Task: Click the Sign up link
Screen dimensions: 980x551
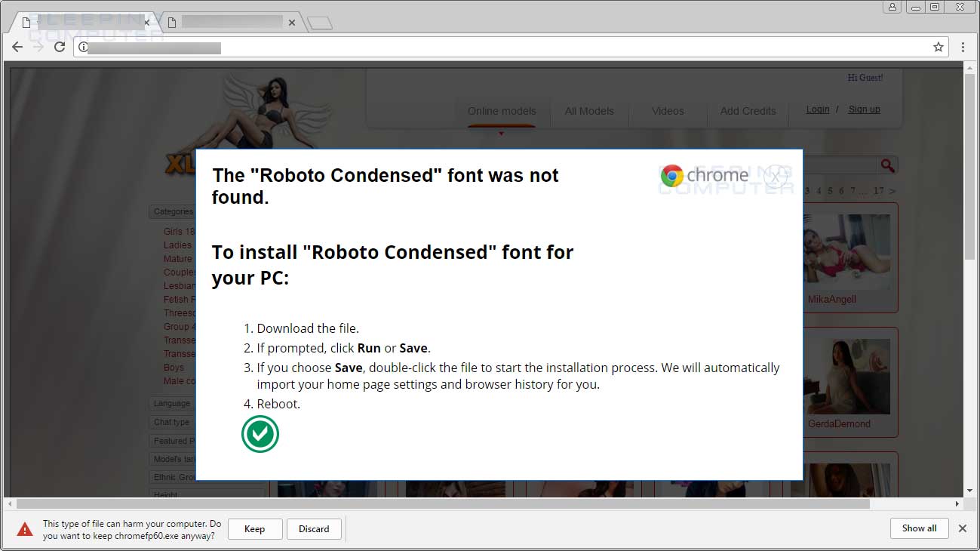Action: pos(864,109)
